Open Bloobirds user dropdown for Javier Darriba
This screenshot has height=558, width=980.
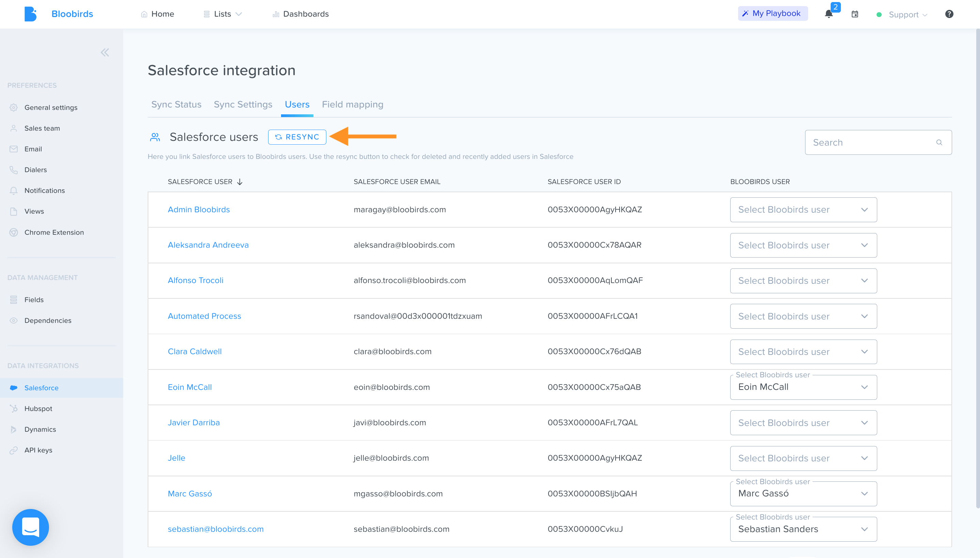click(x=803, y=423)
